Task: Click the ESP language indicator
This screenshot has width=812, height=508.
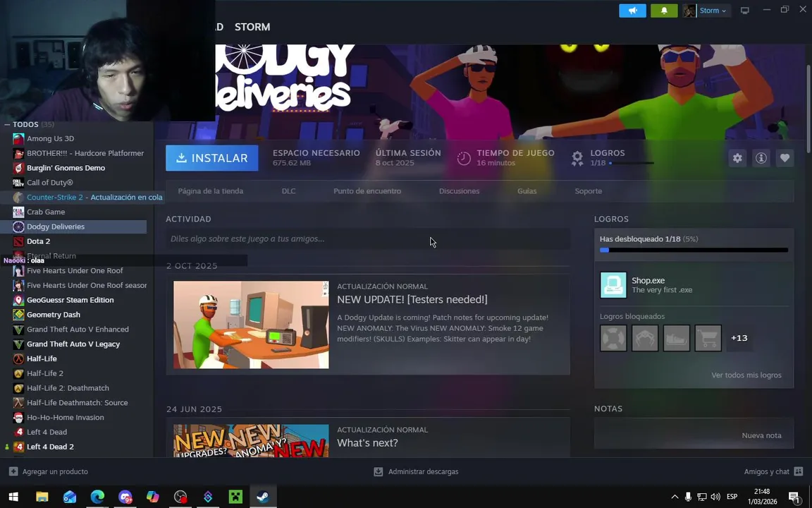Action: coord(732,497)
